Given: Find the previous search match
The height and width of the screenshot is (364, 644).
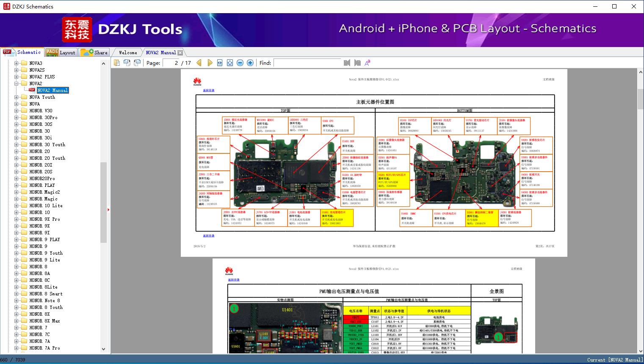Looking at the screenshot, I should click(347, 63).
